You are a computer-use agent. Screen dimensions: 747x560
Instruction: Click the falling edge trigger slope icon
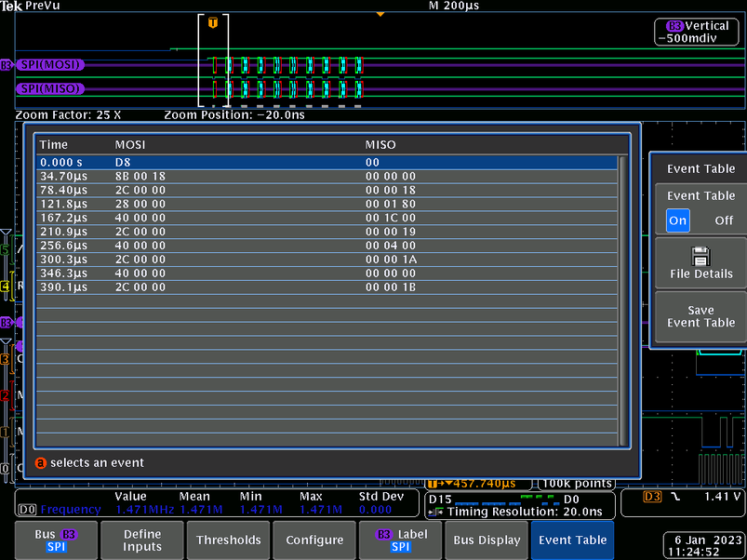click(675, 497)
